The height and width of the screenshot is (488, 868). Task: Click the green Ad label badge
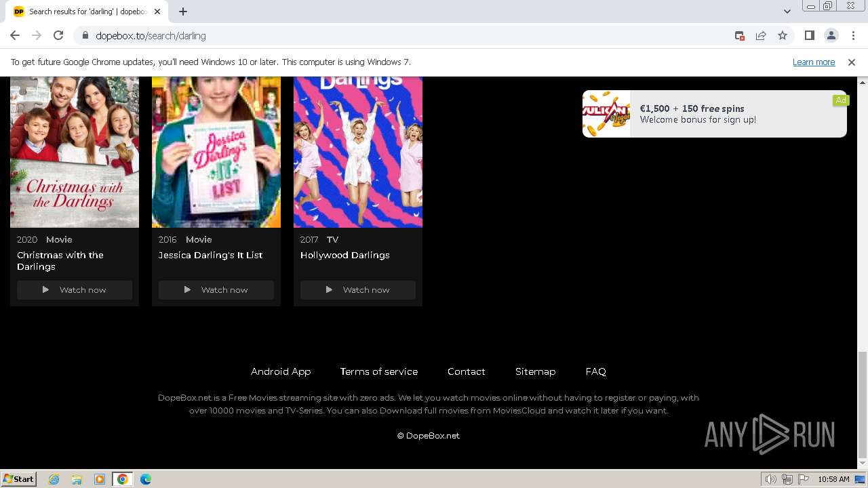click(841, 100)
